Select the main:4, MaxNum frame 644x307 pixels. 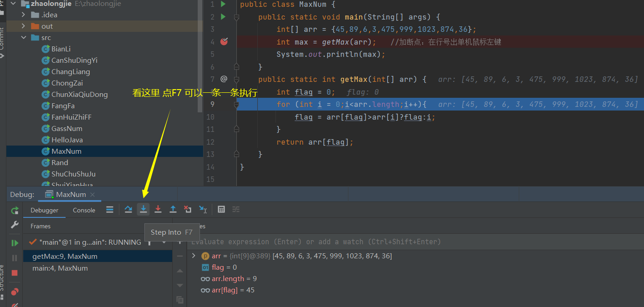point(98,268)
